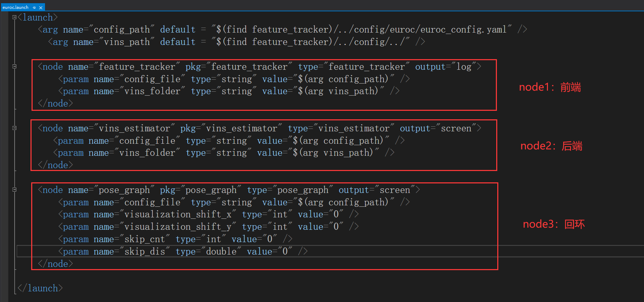The image size is (644, 302).
Task: Close the euroc.launch tab
Action: (41, 7)
